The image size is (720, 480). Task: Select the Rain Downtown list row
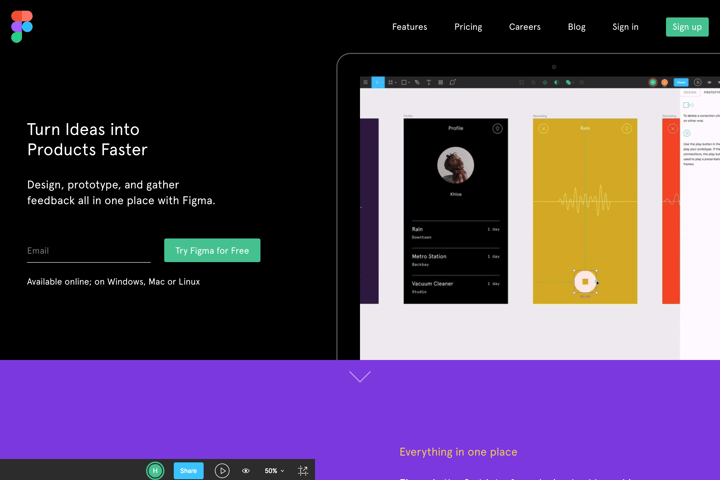pos(456,233)
